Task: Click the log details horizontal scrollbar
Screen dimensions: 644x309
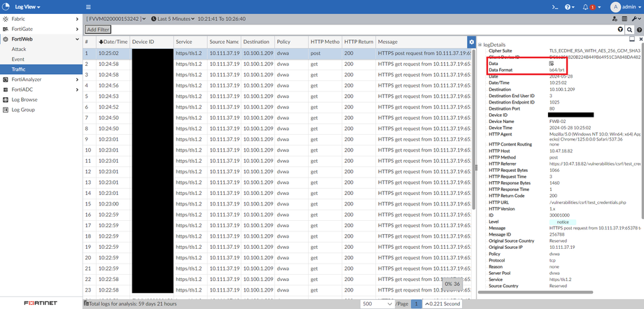Action: click(x=535, y=292)
